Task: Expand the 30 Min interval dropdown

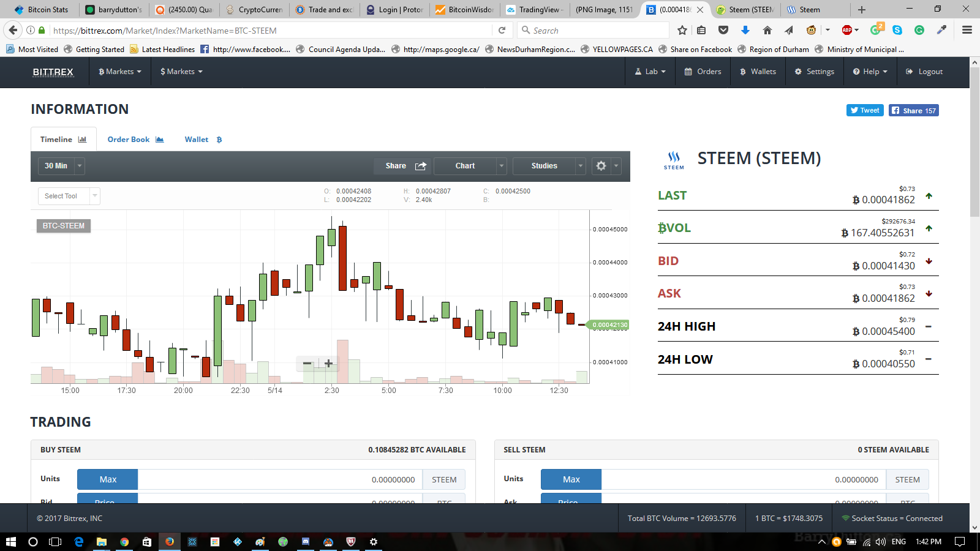Action: tap(79, 166)
